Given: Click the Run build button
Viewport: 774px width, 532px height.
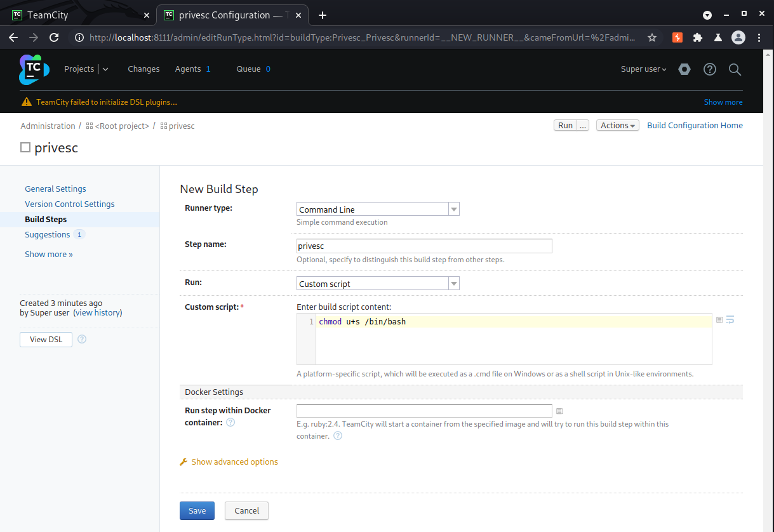Looking at the screenshot, I should [x=565, y=125].
